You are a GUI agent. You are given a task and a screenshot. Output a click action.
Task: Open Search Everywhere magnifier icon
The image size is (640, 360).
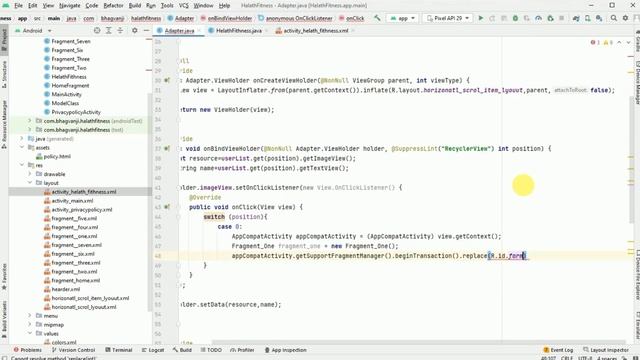coord(613,18)
